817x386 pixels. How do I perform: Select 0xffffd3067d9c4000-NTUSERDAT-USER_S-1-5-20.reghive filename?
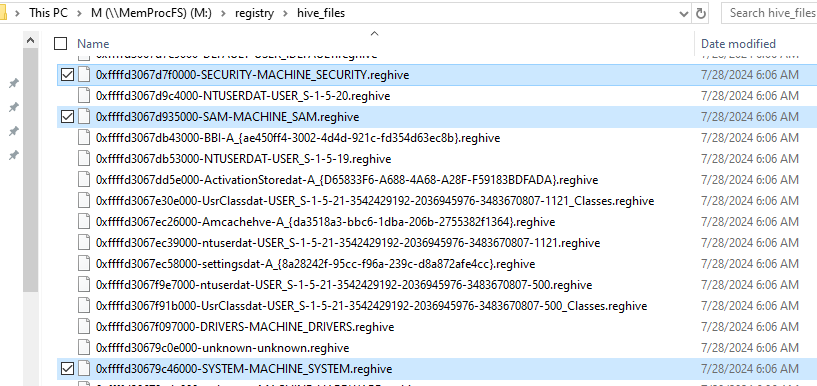click(x=243, y=96)
